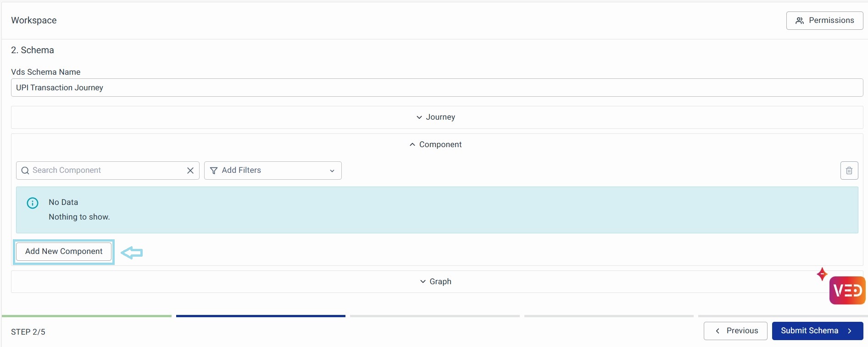Image resolution: width=868 pixels, height=347 pixels.
Task: Go back with the Previous button
Action: tap(735, 331)
